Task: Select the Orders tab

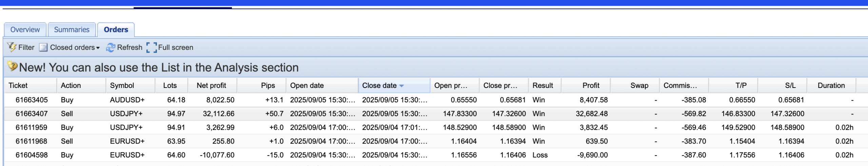Action: (116, 30)
